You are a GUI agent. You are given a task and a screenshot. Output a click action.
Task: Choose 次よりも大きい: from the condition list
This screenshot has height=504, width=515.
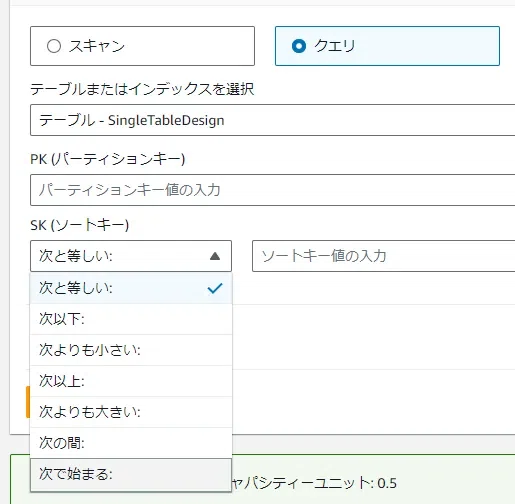click(131, 412)
